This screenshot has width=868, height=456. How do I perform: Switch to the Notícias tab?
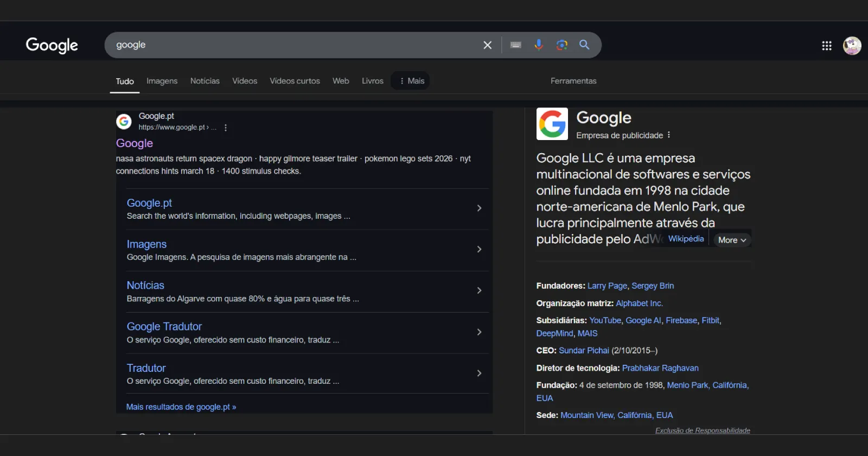pos(205,81)
